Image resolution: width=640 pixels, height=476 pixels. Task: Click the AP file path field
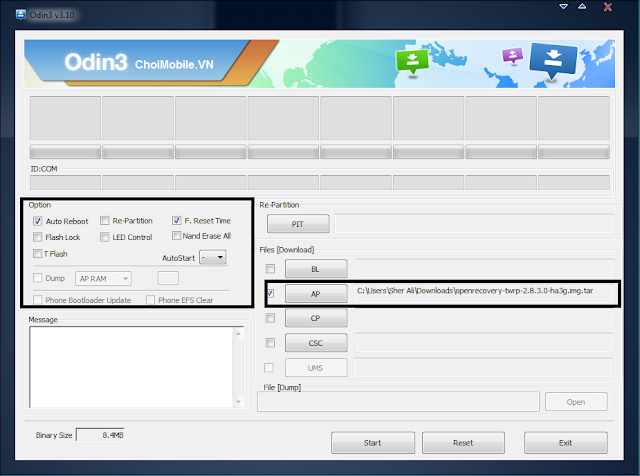pos(484,293)
